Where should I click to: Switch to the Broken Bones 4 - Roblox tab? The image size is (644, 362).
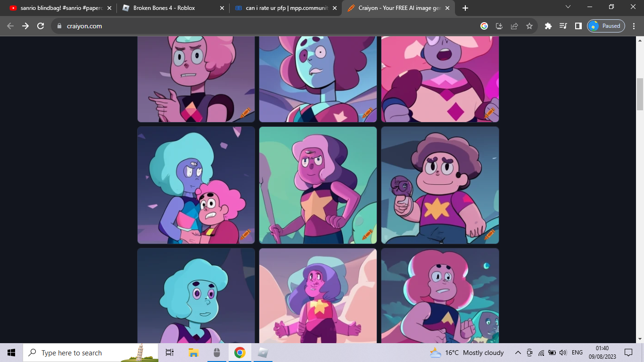coord(173,8)
